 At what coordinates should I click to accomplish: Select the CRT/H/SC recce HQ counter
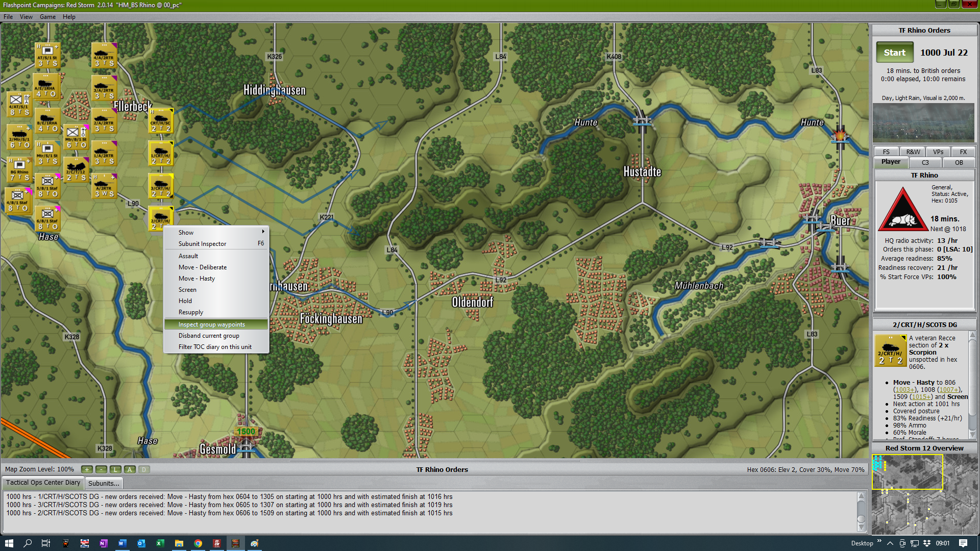(161, 121)
